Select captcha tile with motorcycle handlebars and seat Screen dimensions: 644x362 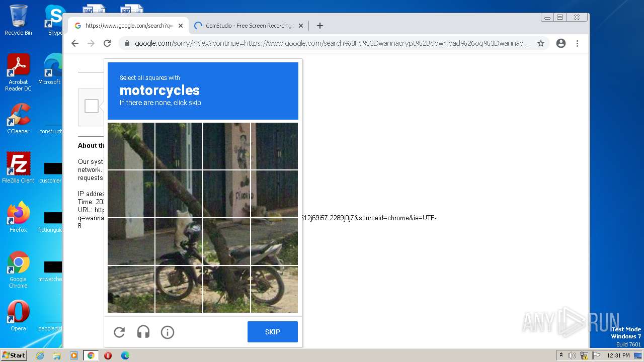[179, 241]
